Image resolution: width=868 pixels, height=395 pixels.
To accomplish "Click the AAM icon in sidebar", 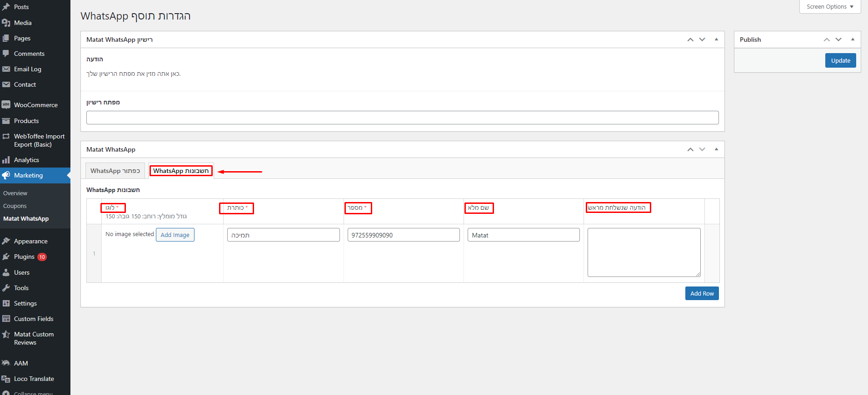I will (6, 363).
